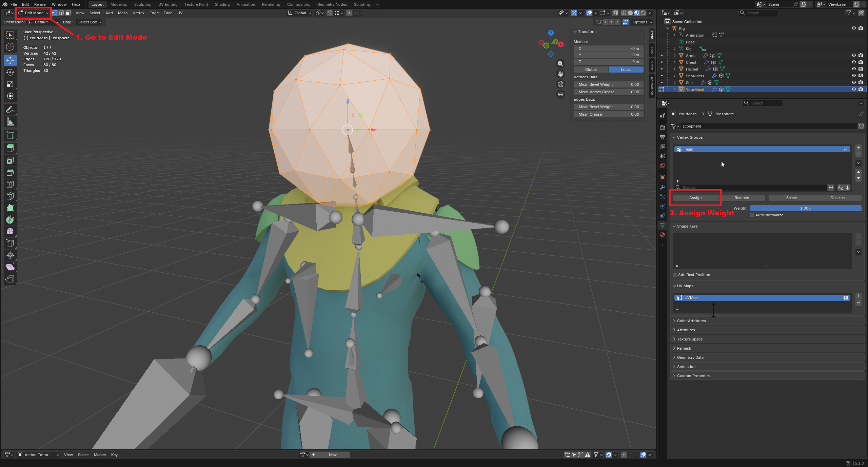The height and width of the screenshot is (467, 868).
Task: Adjust the vertex group Weight slider
Action: 805,208
